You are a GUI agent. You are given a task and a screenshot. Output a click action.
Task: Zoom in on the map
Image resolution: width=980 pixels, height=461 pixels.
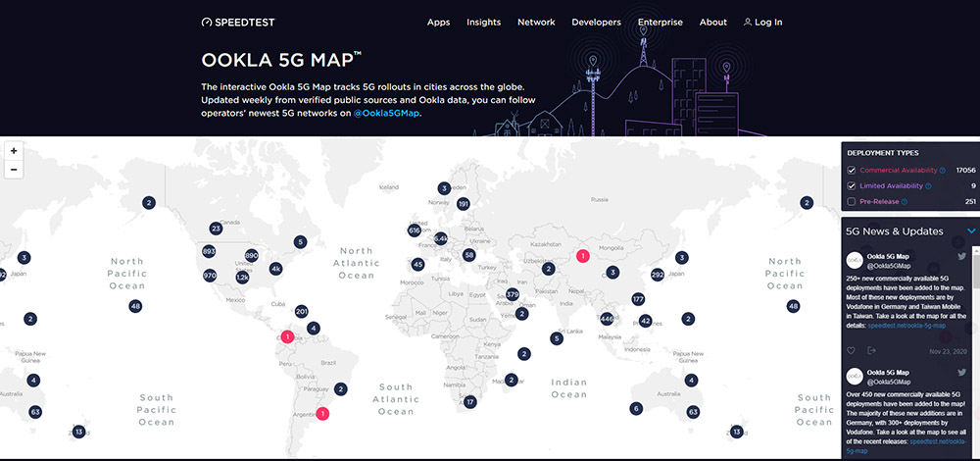[14, 151]
